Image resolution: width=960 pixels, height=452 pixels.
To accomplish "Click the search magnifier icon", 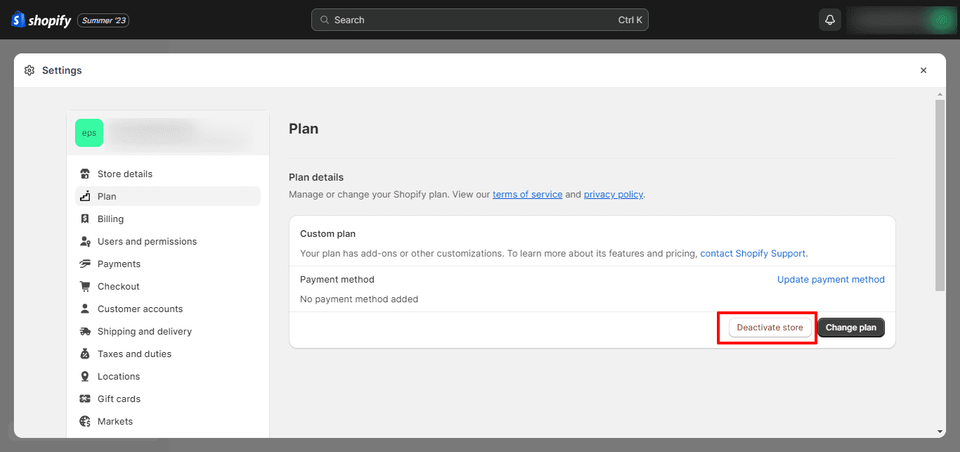I will (x=324, y=20).
